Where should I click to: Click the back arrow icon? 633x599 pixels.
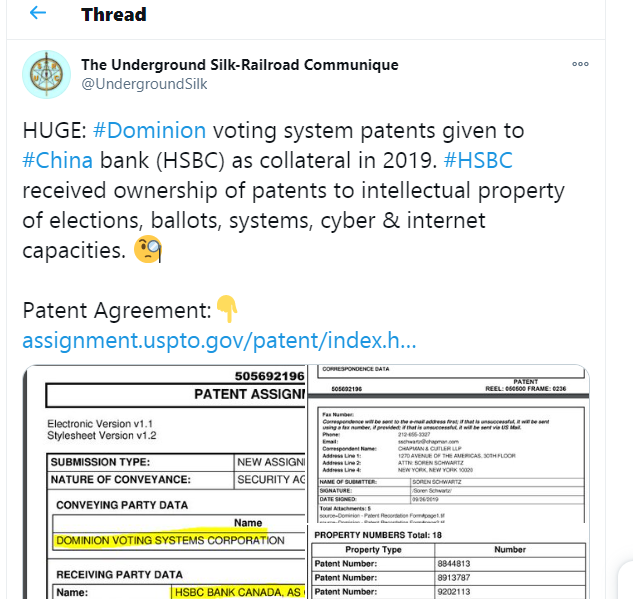pos(38,14)
